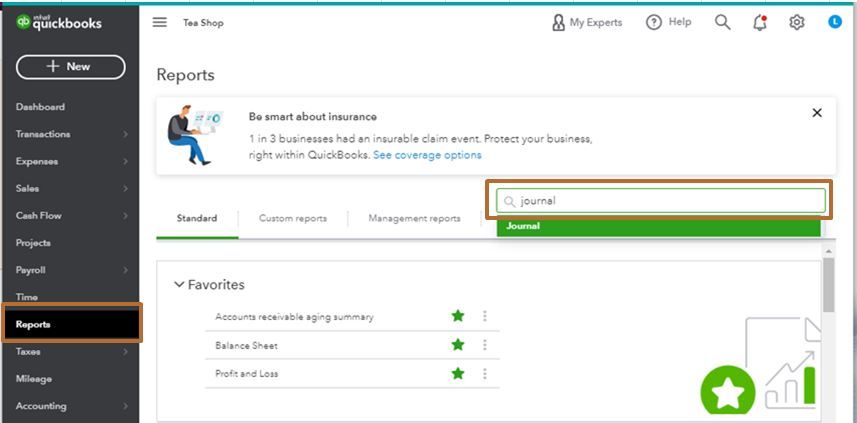857x423 pixels.
Task: Expand the Taxes submenu arrow
Action: 125,352
